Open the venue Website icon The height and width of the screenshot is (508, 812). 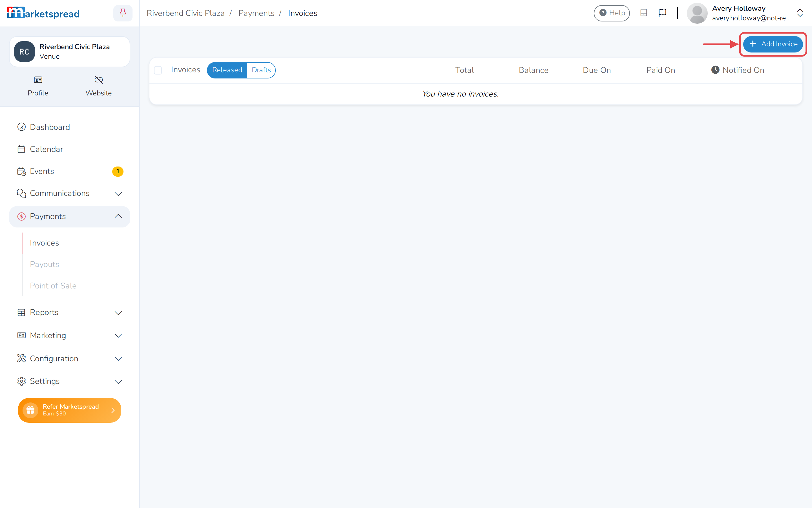(x=99, y=80)
